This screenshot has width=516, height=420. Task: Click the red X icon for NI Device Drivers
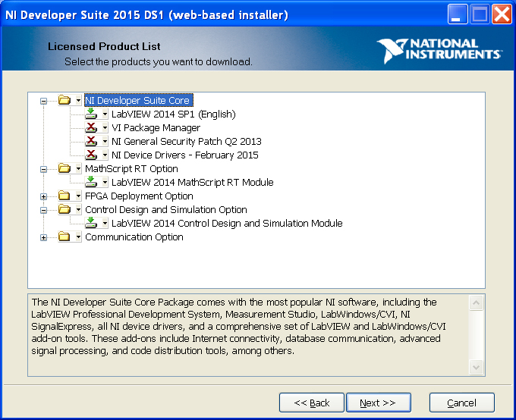coord(91,155)
